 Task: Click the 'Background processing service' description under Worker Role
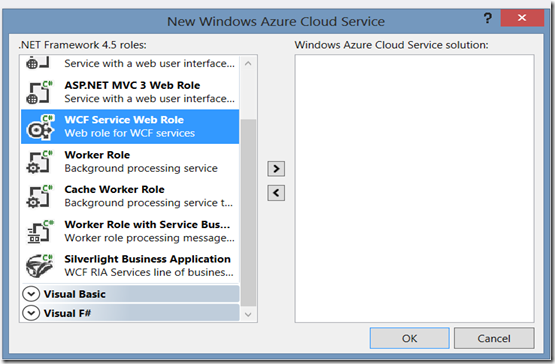coord(141,168)
